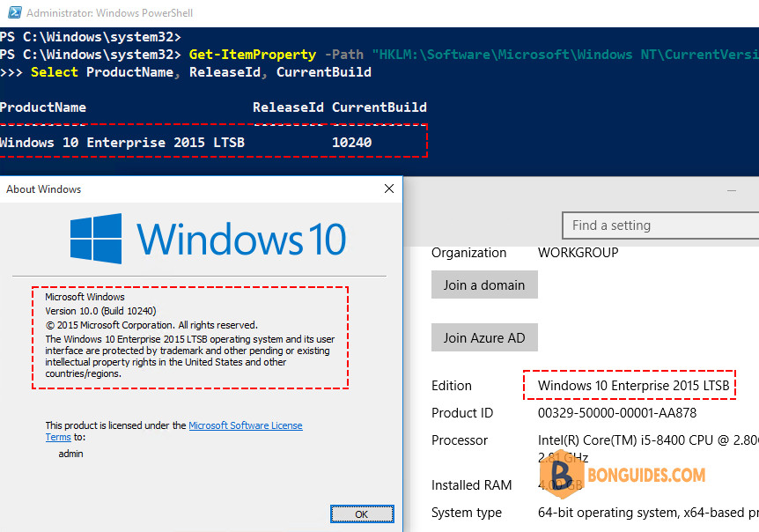The image size is (759, 532).
Task: Click the Organization label in Settings
Action: pos(468,253)
